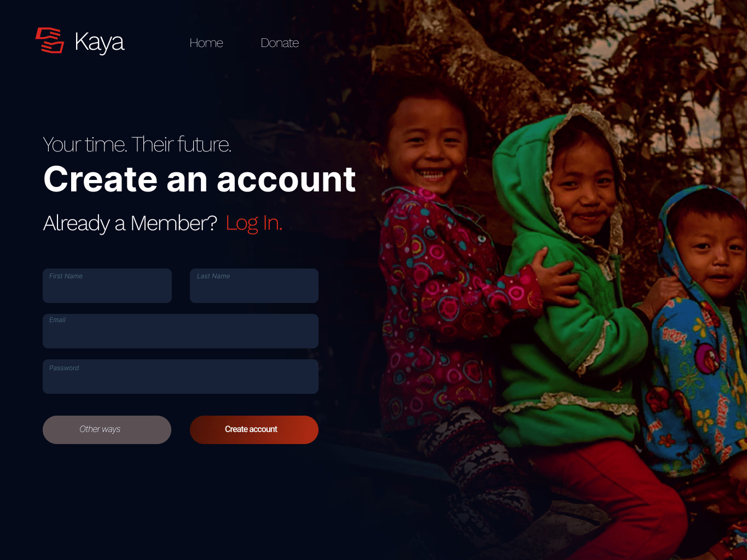The height and width of the screenshot is (560, 747).
Task: Submit with the Create account button
Action: pyautogui.click(x=254, y=430)
